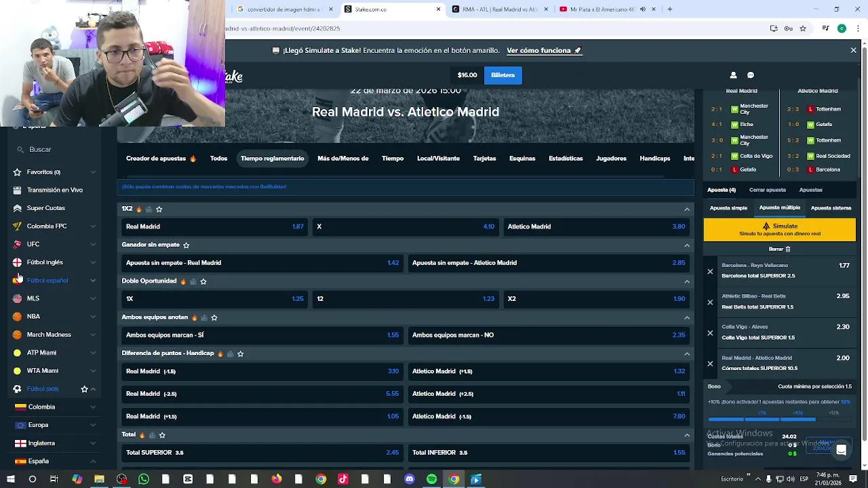The width and height of the screenshot is (868, 488).
Task: Switch to Apuesta simple tab
Action: (728, 208)
